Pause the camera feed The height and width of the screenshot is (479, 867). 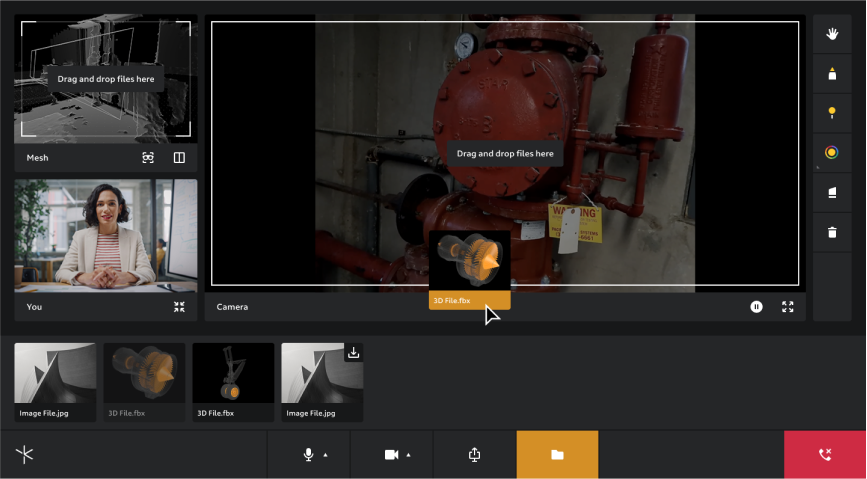click(756, 306)
